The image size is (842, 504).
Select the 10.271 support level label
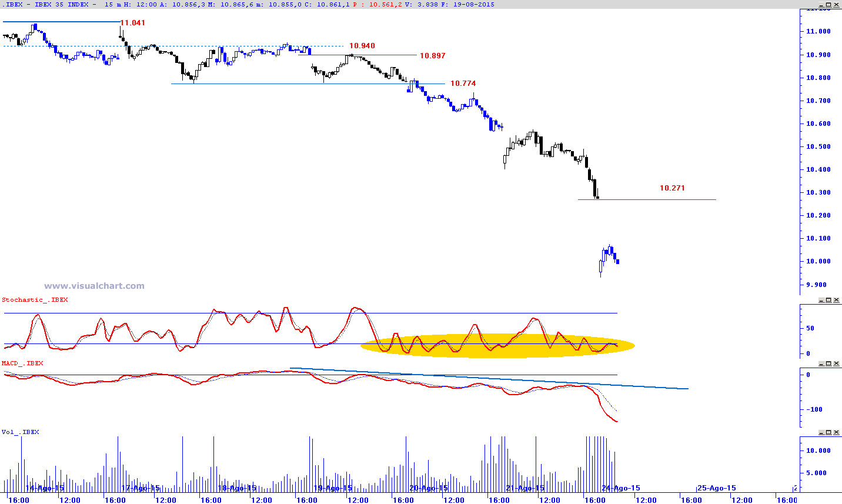(x=672, y=188)
